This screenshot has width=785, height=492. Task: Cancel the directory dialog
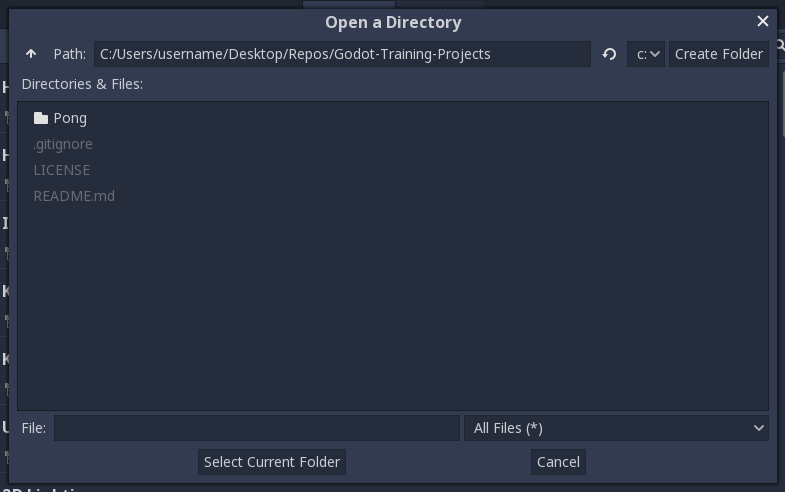[x=558, y=462]
